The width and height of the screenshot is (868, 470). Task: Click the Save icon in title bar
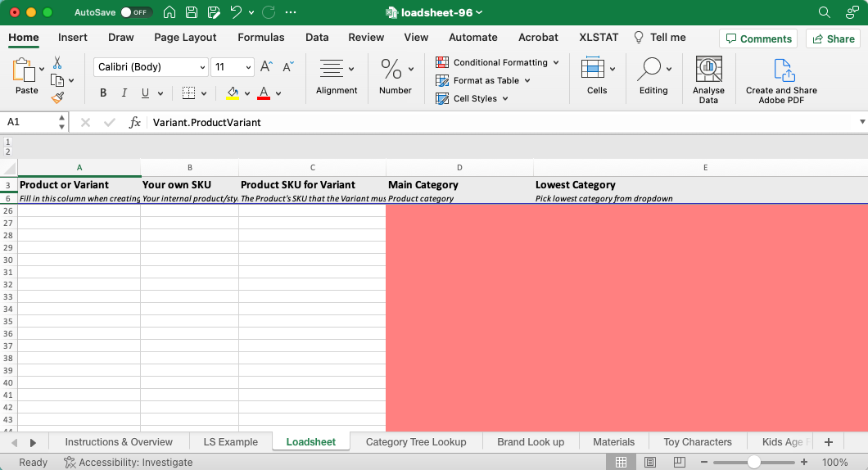coord(192,12)
